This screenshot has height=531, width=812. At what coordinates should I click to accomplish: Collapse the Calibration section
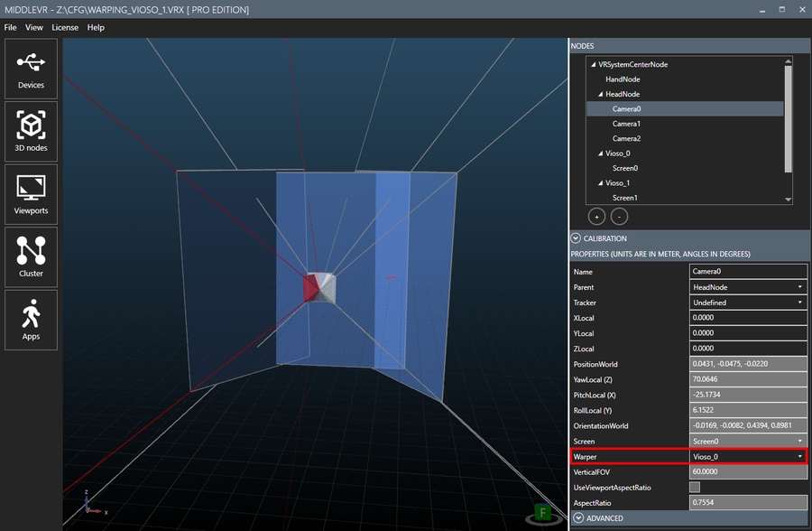pyautogui.click(x=577, y=238)
